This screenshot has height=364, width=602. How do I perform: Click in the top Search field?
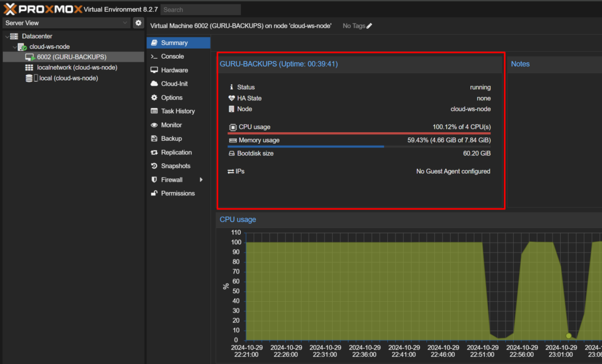coord(200,9)
